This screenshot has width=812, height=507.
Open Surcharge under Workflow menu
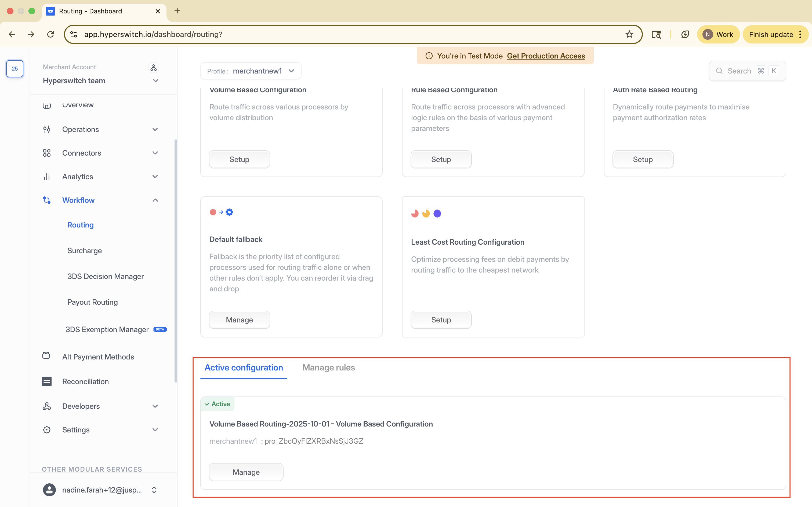point(85,251)
